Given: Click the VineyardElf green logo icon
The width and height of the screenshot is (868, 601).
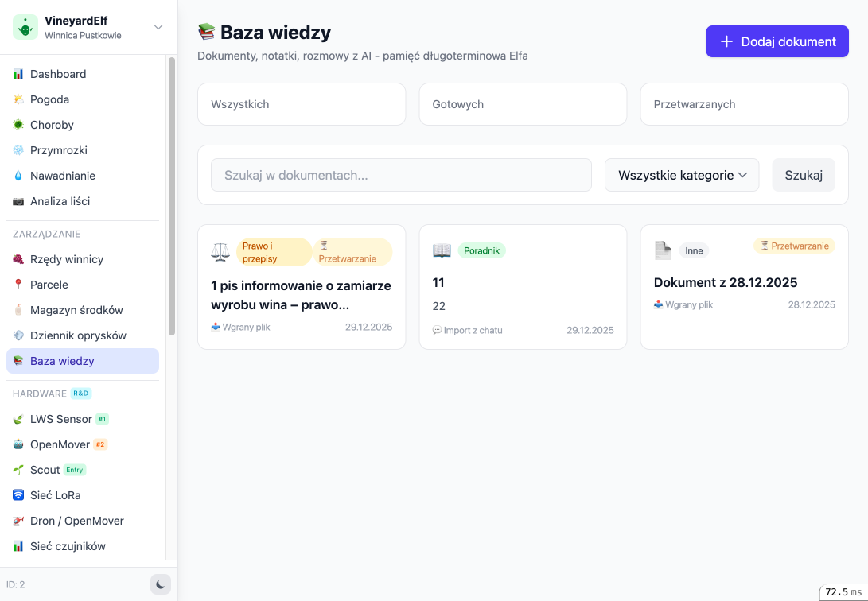Looking at the screenshot, I should click(x=25, y=27).
